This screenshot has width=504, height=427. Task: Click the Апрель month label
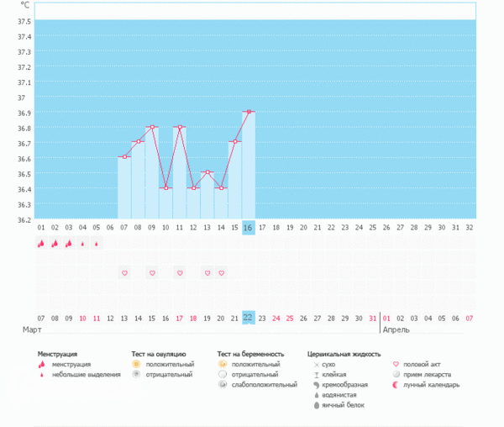(x=397, y=330)
